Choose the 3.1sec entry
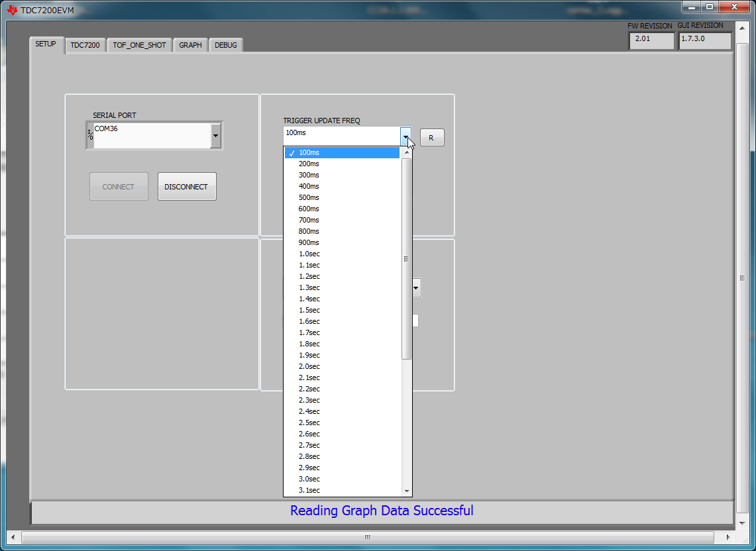Screen dimensions: 756x551 click(x=343, y=490)
